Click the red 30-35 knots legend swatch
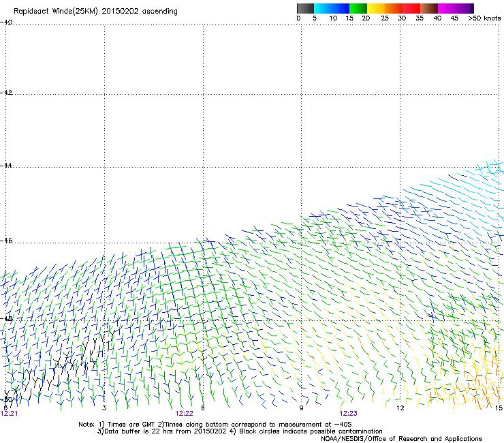Screen dimensions: 504x443 411,8
